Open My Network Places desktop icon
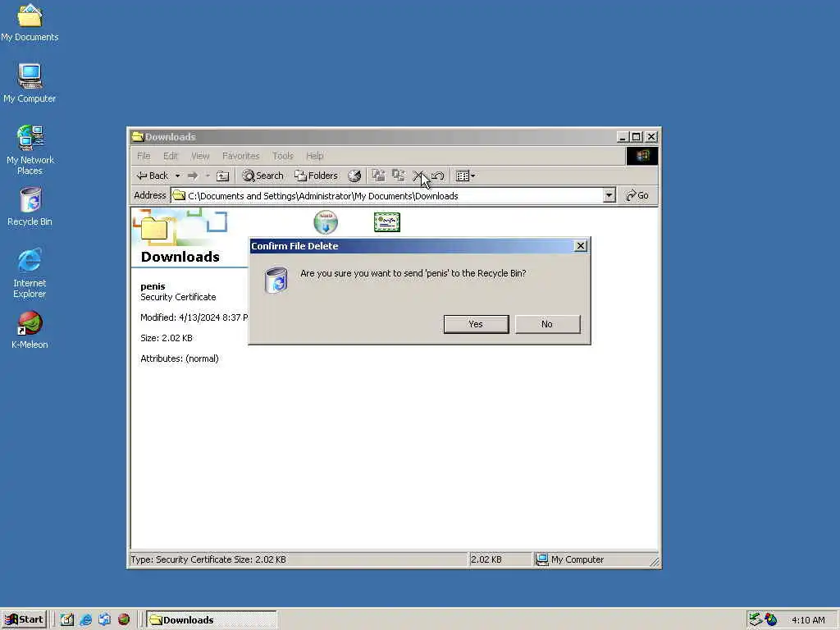This screenshot has height=630, width=840. (30, 150)
